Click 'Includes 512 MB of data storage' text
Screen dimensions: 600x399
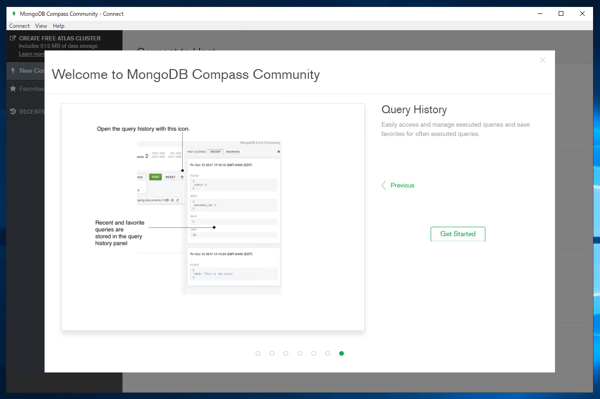coord(59,46)
